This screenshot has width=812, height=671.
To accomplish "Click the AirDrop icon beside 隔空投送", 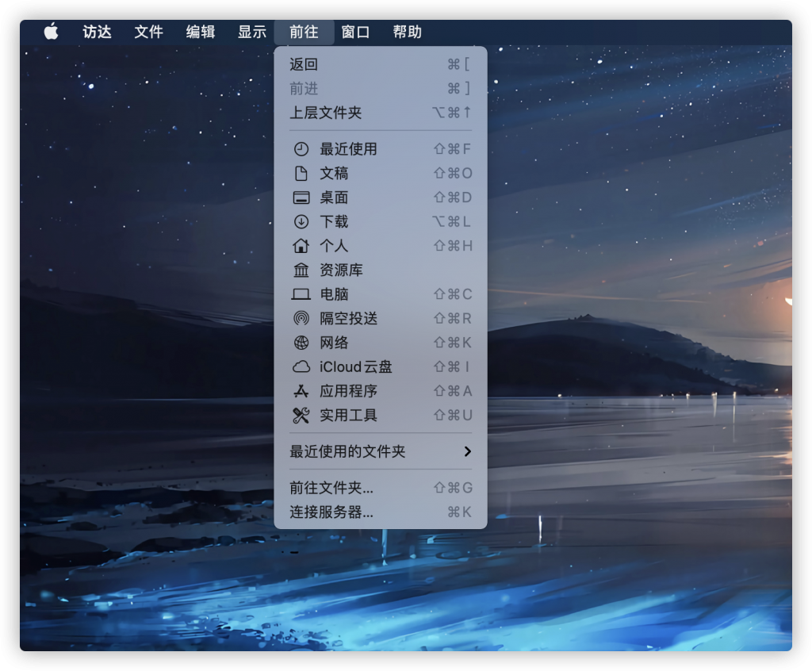I will click(x=301, y=319).
